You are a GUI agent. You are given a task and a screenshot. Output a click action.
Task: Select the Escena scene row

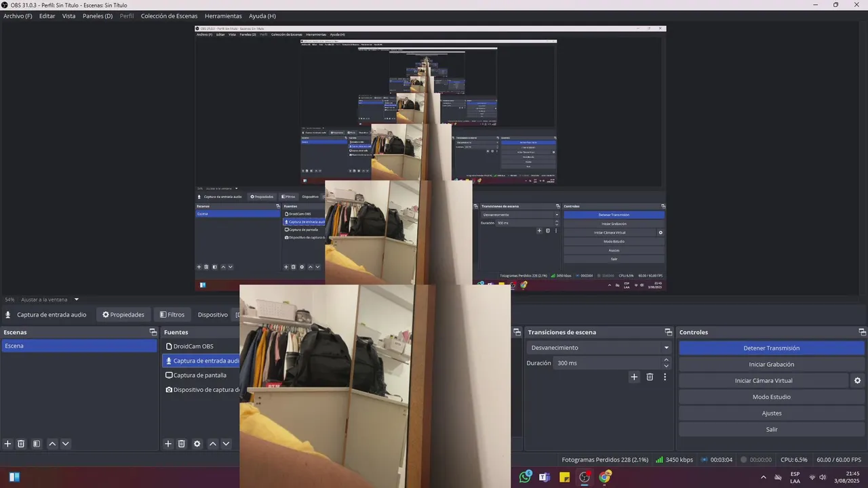[79, 346]
